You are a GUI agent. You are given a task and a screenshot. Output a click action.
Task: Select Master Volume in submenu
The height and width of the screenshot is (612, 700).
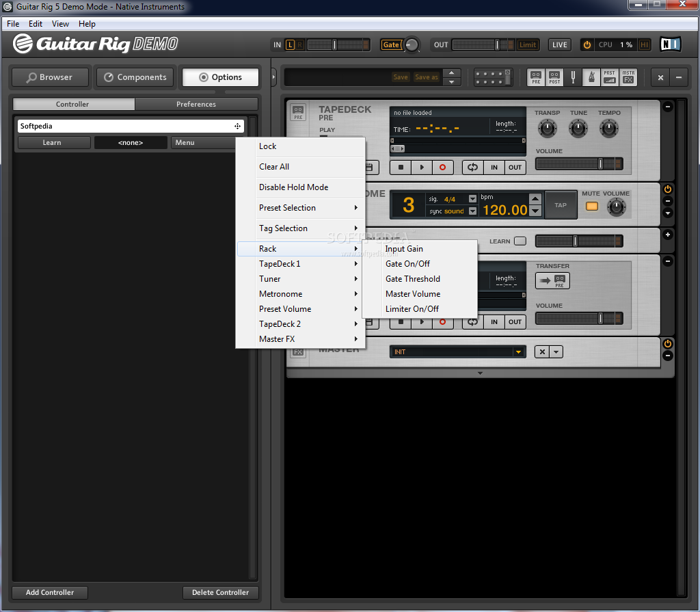(420, 294)
